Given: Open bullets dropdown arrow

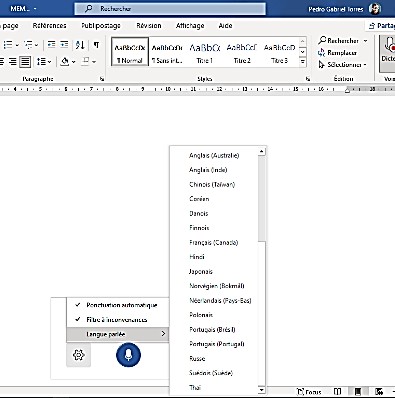Looking at the screenshot, I should point(17,45).
